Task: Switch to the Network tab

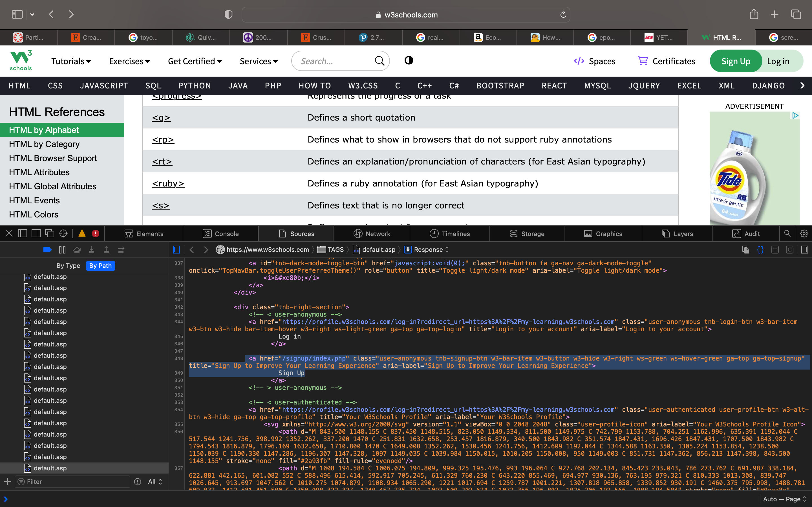Action: [x=372, y=234]
